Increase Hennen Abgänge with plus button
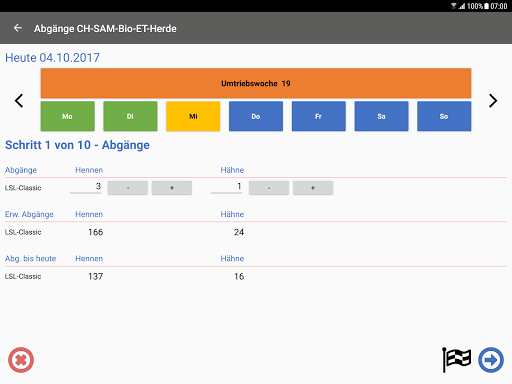 [x=172, y=188]
